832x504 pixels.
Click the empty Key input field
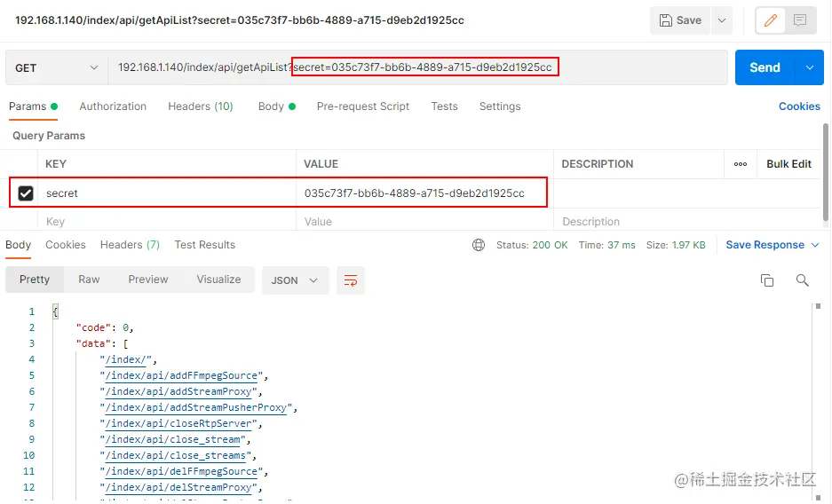[x=167, y=222]
